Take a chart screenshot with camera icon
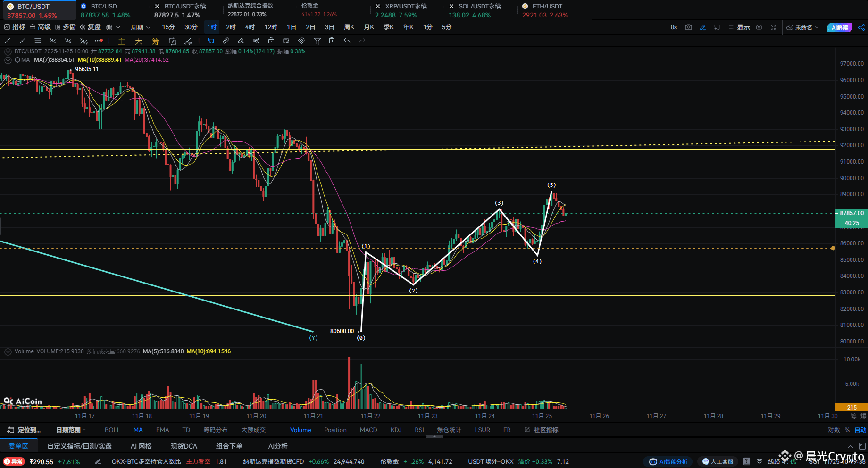This screenshot has width=868, height=468. 689,27
